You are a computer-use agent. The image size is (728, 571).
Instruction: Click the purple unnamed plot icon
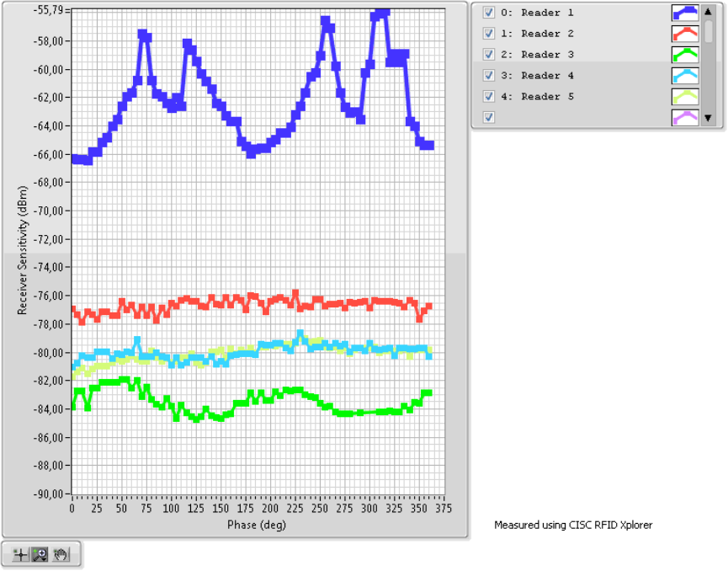[685, 117]
